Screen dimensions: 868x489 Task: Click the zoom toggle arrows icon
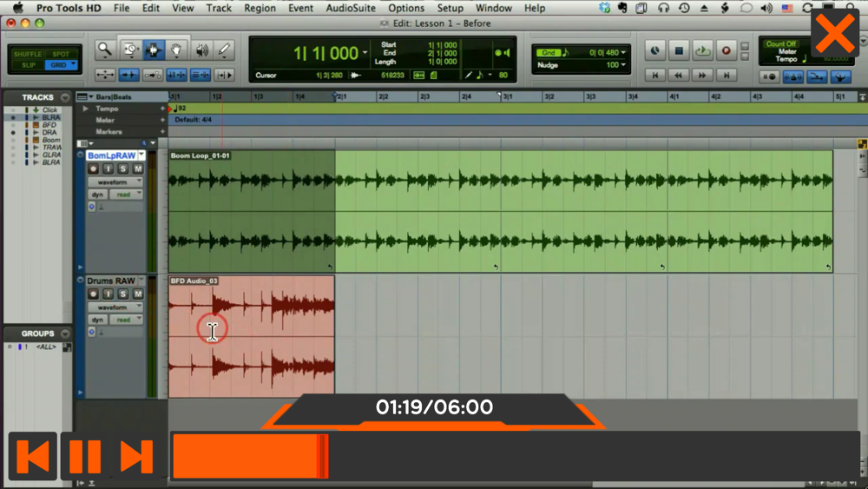point(105,75)
